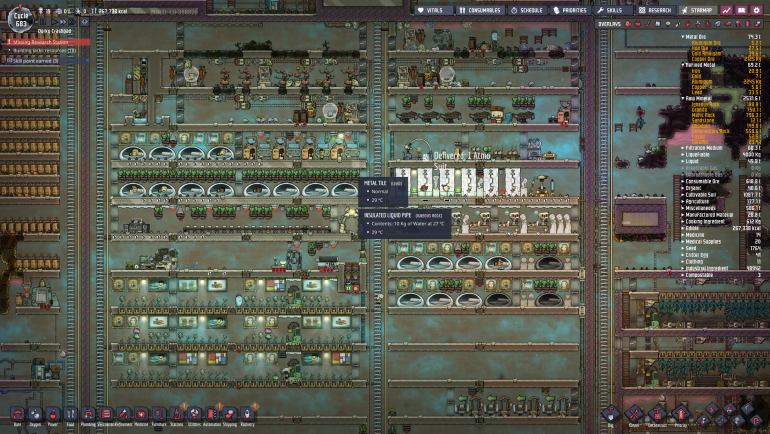Toggle the Rooms overlay
This screenshot has width=770, height=434.
pos(728,24)
